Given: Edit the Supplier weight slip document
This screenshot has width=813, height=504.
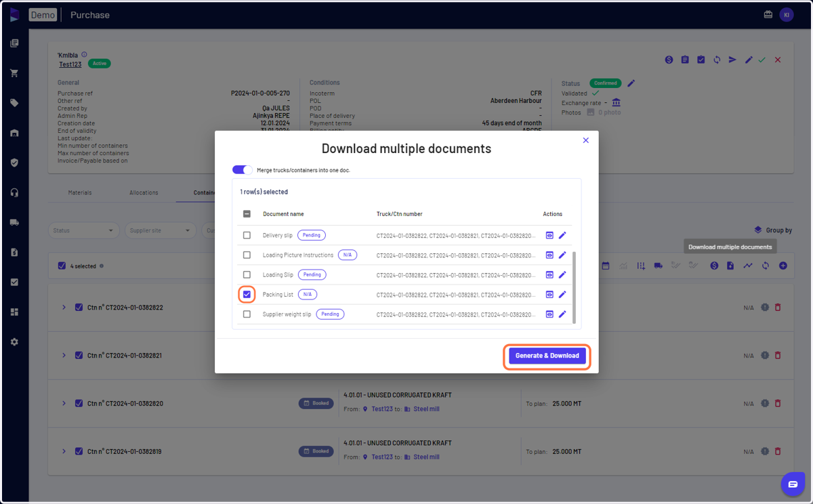Looking at the screenshot, I should 562,314.
